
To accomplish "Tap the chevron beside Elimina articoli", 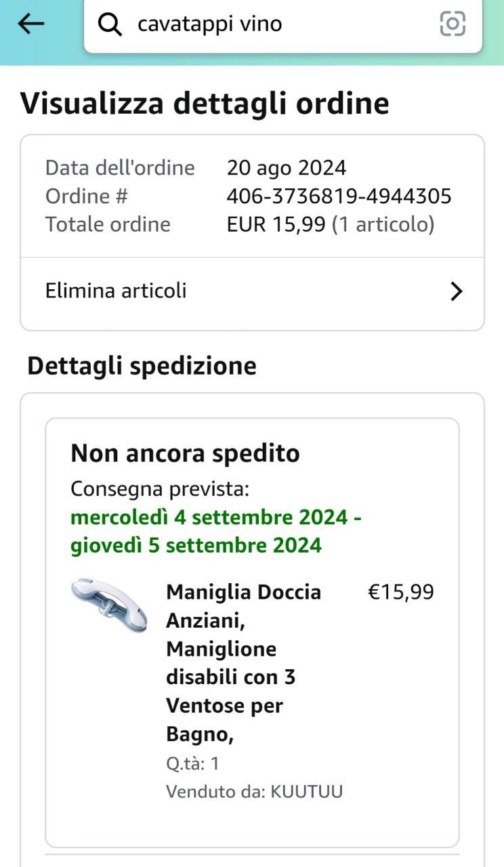I will (457, 291).
